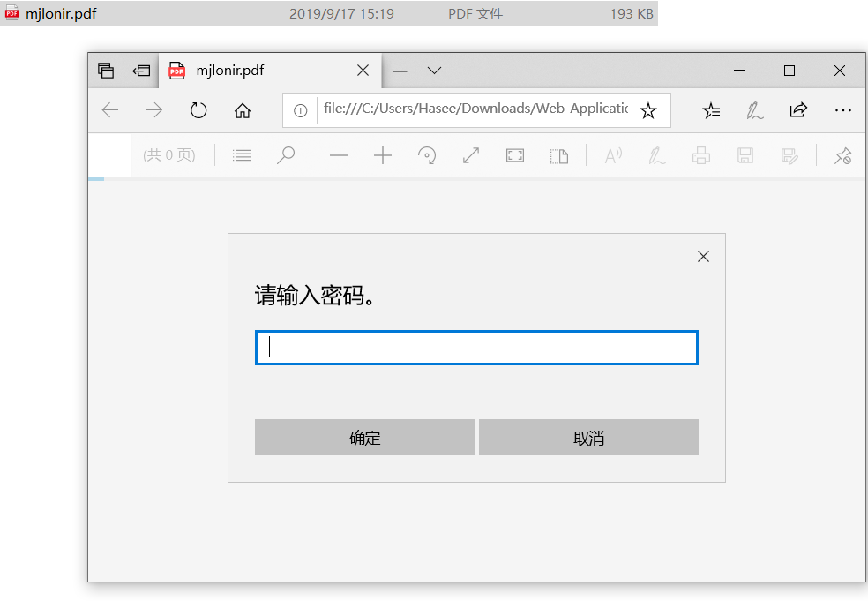Screen dimensions: 868x601
Task: Select mjlonir.pdf file in Explorer list
Action: point(329,13)
